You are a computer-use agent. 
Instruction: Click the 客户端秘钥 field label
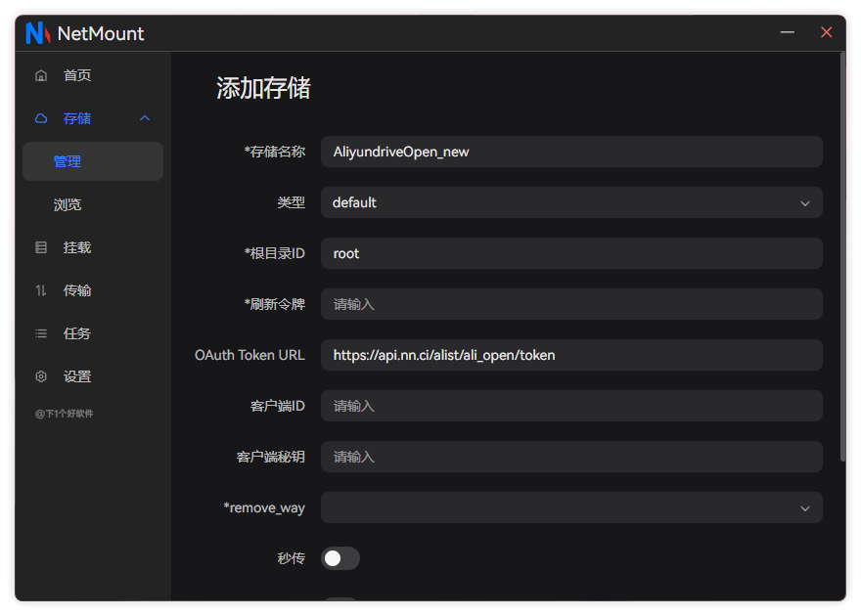[x=271, y=457]
